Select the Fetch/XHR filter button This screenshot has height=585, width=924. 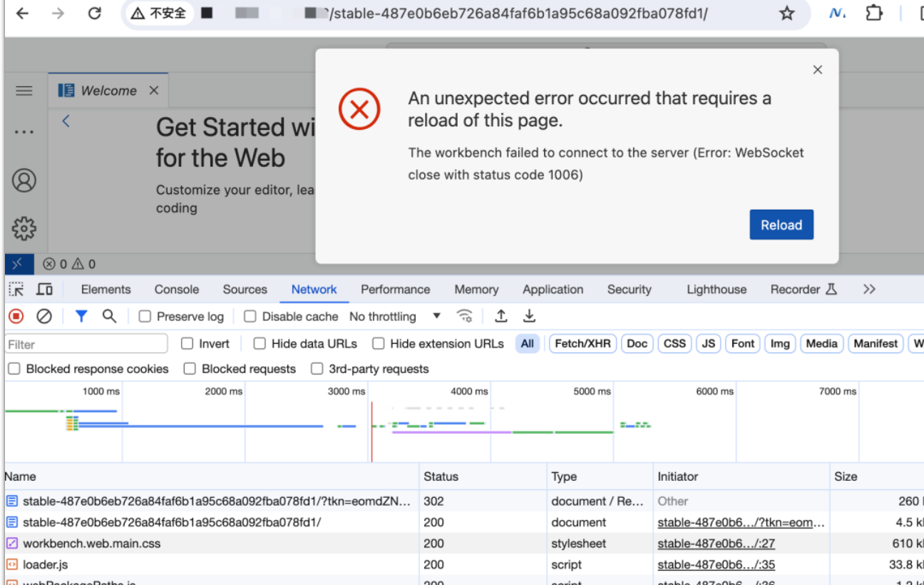[x=582, y=344]
